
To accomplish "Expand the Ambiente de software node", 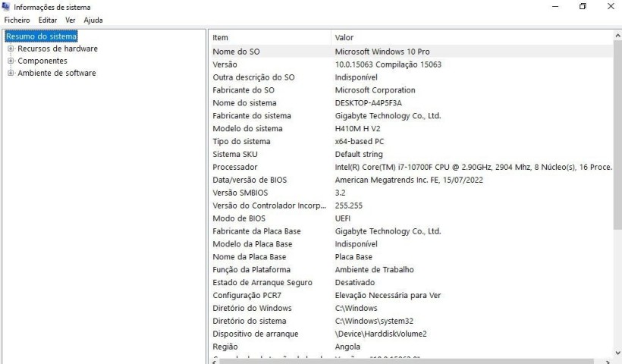I will tap(11, 73).
